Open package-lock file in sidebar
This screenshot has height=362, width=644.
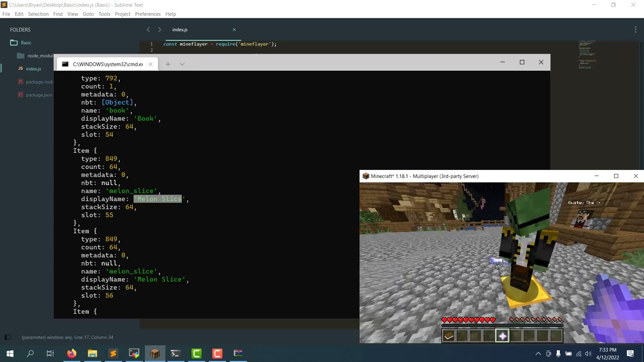pos(35,82)
